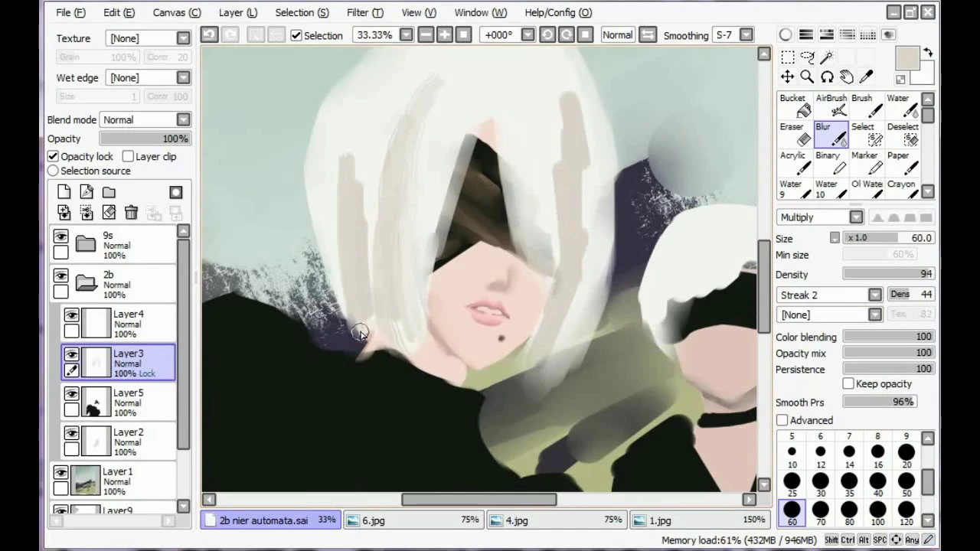Adjust the layer Opacity slider
Viewport: 980px width, 551px height.
[x=145, y=139]
